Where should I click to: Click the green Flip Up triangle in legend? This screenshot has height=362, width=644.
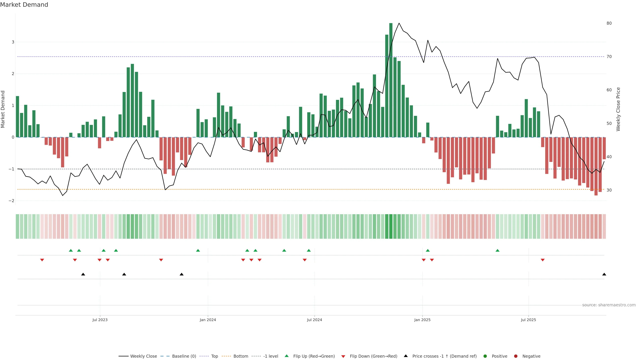[287, 356]
